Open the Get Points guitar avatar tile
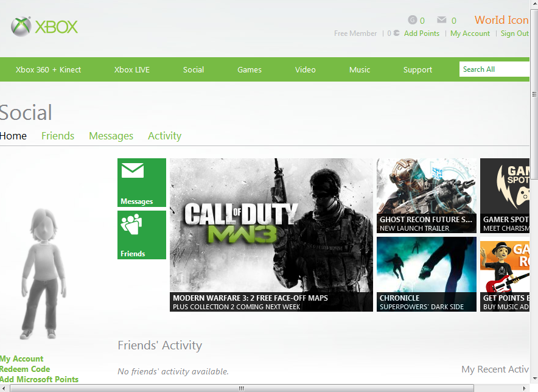The height and width of the screenshot is (392, 538). click(505, 276)
